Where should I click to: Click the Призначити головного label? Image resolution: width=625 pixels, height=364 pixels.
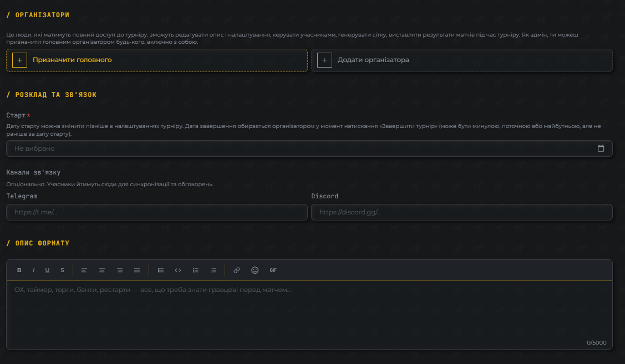72,60
